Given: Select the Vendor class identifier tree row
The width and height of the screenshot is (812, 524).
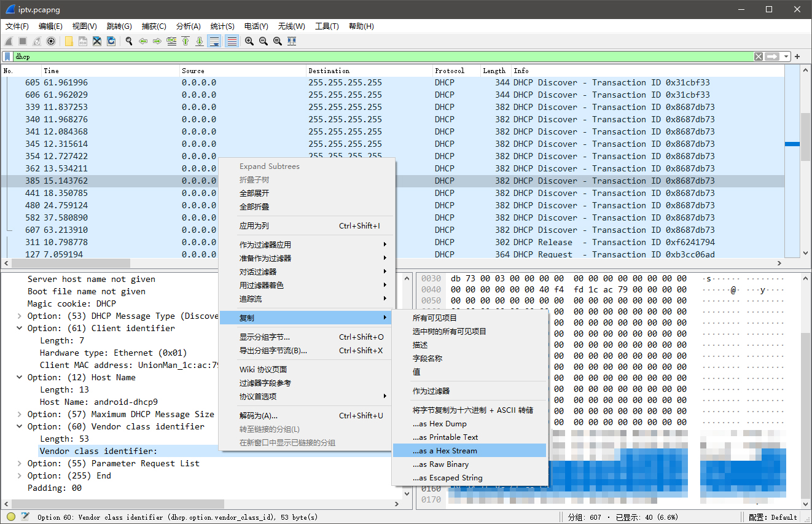Looking at the screenshot, I should click(x=98, y=451).
